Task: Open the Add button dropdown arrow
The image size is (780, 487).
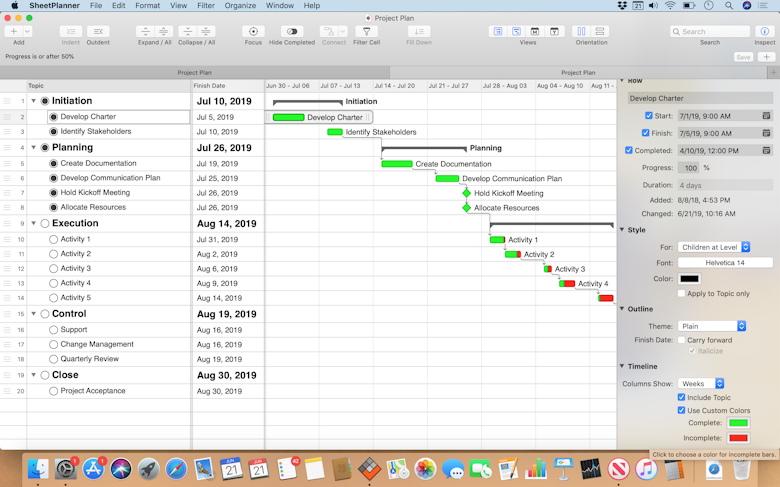Action: (x=27, y=31)
